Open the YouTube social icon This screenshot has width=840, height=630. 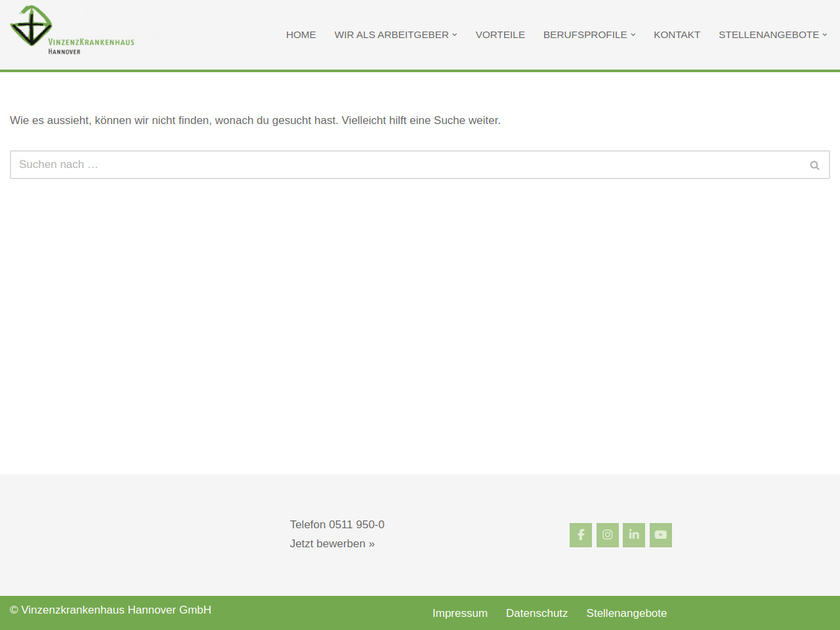(x=660, y=535)
